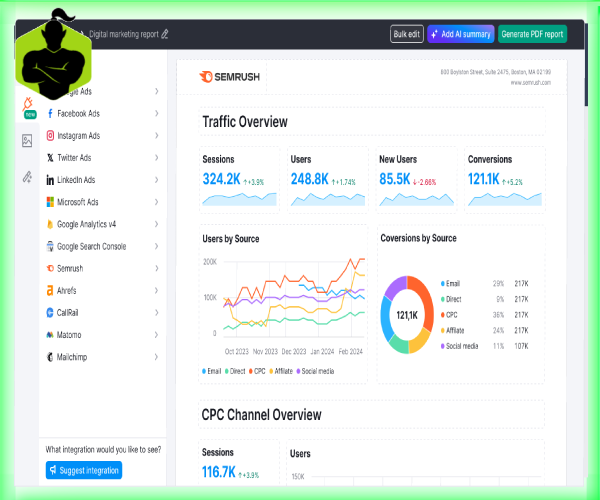Image resolution: width=600 pixels, height=500 pixels.
Task: Click the Mailchimp logo icon
Action: point(50,357)
